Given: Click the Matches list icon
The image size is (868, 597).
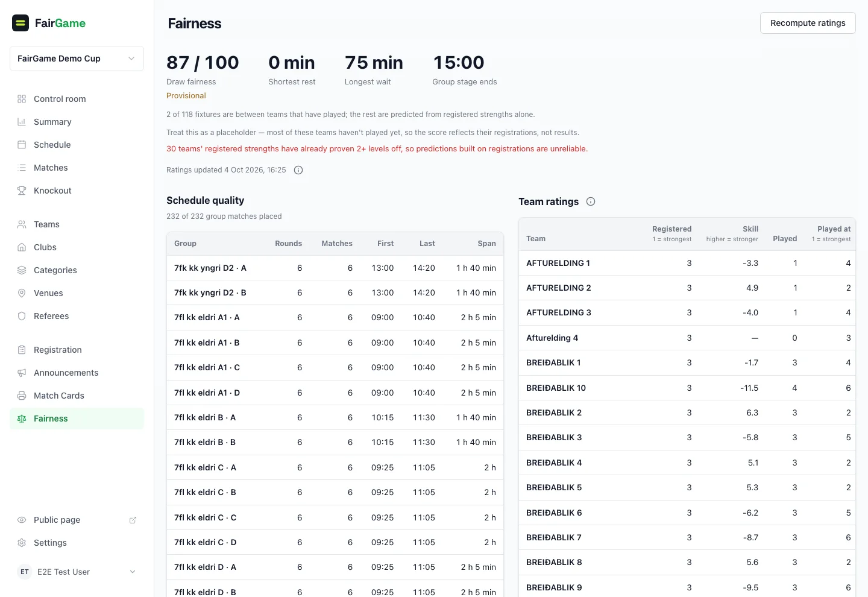Looking at the screenshot, I should coord(22,168).
